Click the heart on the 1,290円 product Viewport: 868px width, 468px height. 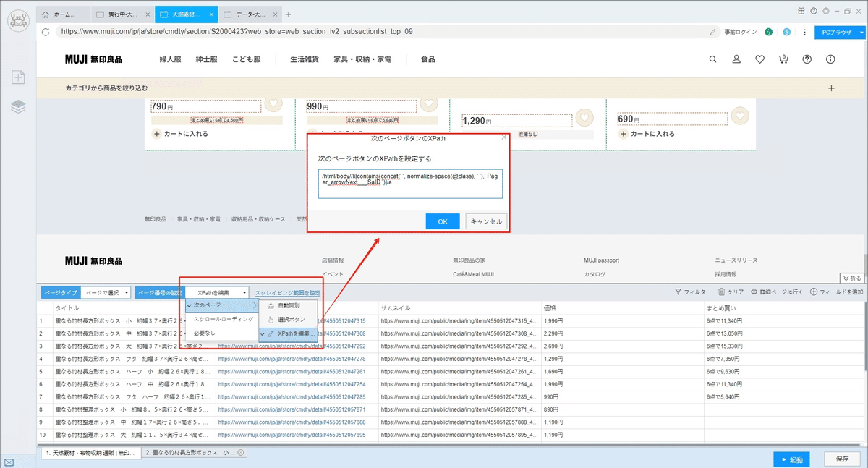[584, 116]
